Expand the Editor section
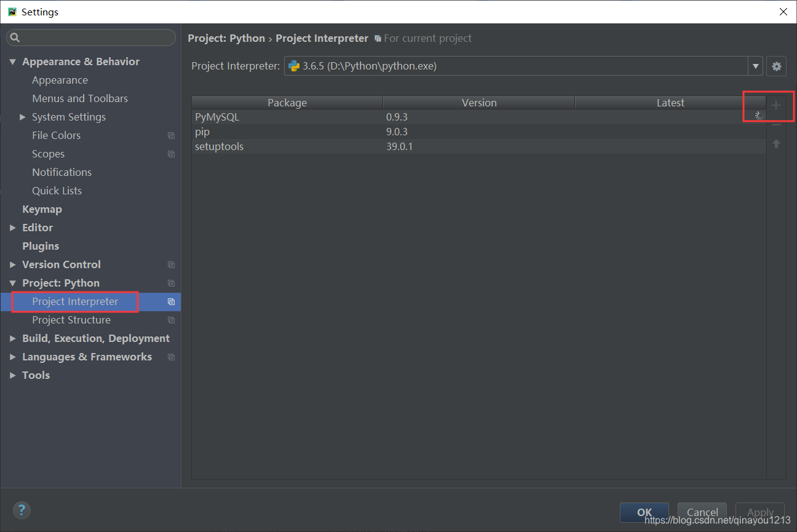The height and width of the screenshot is (532, 797). (x=13, y=228)
